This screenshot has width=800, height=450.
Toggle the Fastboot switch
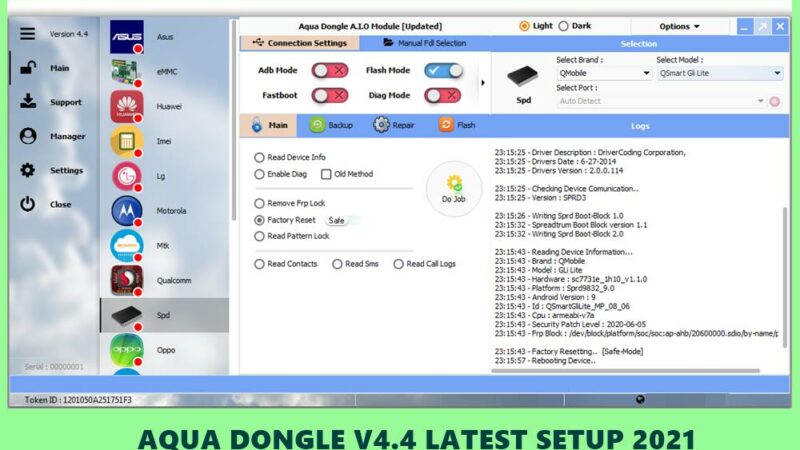pyautogui.click(x=330, y=95)
